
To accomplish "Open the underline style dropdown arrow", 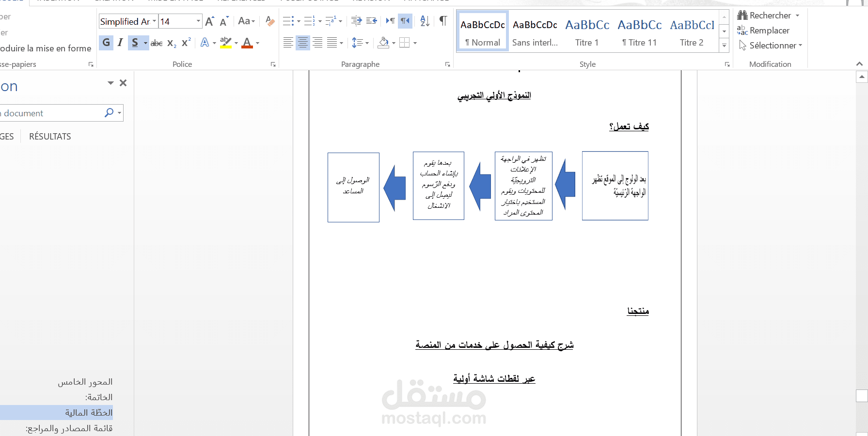I will click(145, 43).
